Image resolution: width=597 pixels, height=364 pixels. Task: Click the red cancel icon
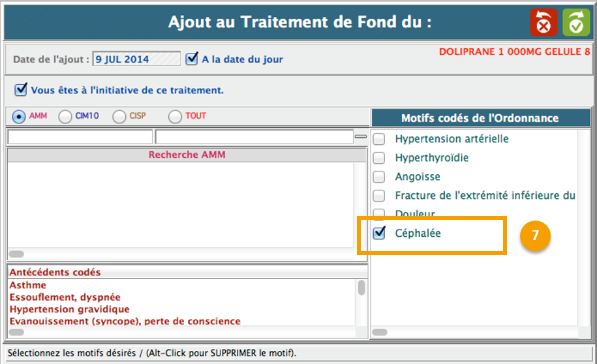543,23
